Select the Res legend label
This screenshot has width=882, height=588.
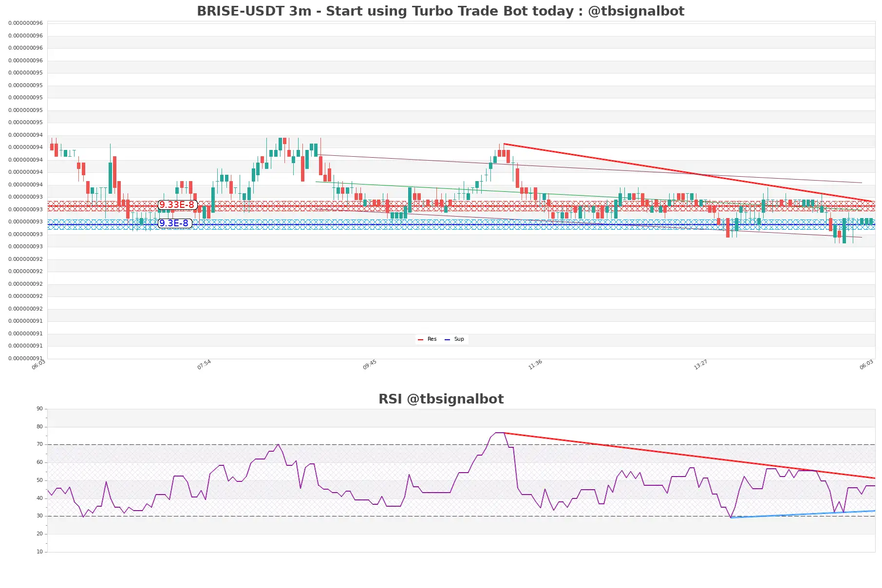432,339
